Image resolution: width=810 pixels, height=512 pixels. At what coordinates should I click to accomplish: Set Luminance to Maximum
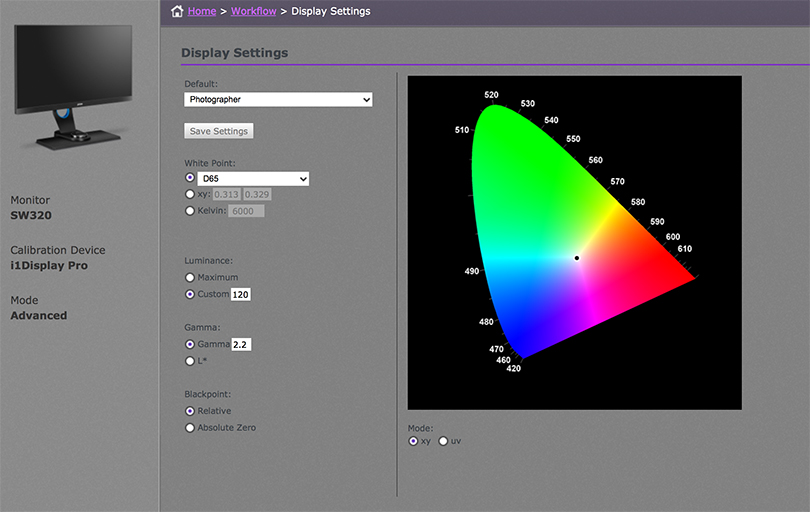click(x=190, y=277)
